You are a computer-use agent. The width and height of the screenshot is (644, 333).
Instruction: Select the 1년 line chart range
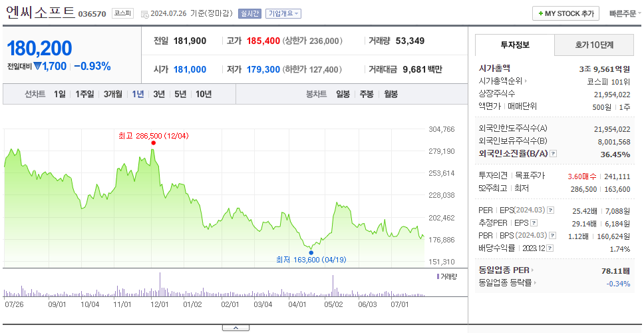[138, 94]
